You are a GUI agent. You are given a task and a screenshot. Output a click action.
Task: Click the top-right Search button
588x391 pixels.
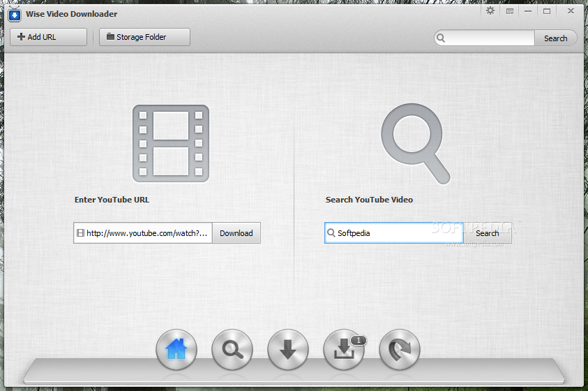pyautogui.click(x=555, y=38)
